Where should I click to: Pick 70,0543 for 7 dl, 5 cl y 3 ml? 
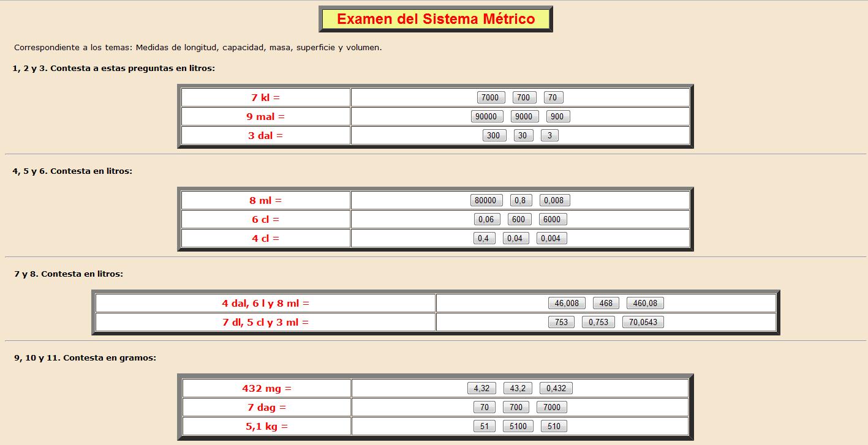(643, 322)
